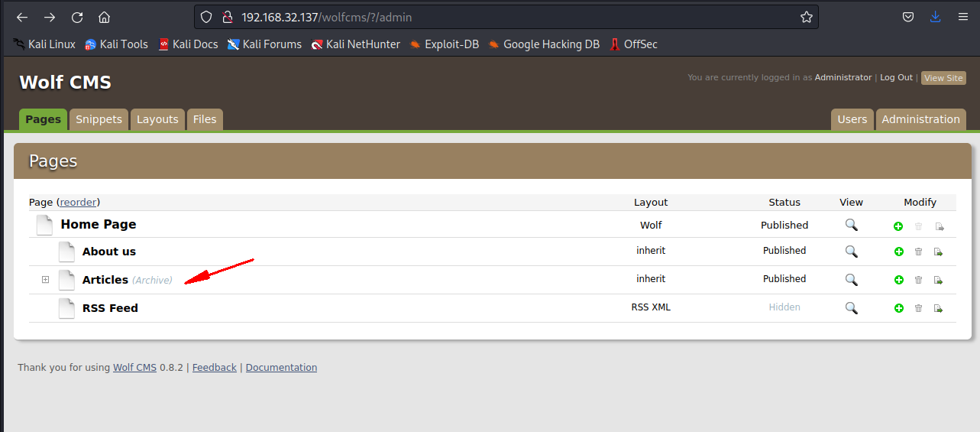The image size is (980, 432).
Task: Add child page under Articles
Action: pyautogui.click(x=898, y=280)
